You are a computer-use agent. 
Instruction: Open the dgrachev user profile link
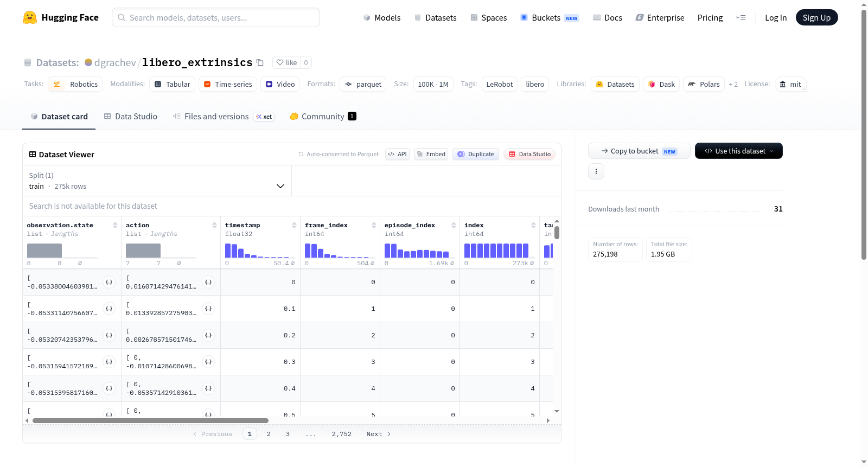(x=115, y=62)
